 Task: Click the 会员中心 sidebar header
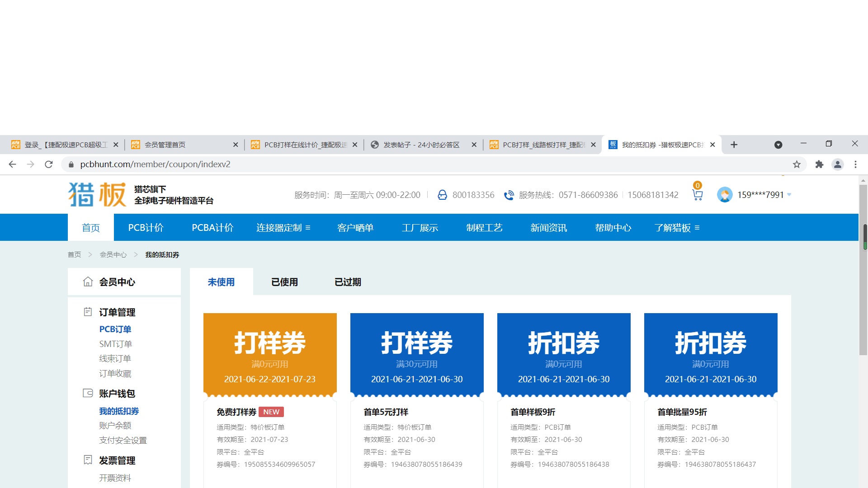[x=124, y=282]
